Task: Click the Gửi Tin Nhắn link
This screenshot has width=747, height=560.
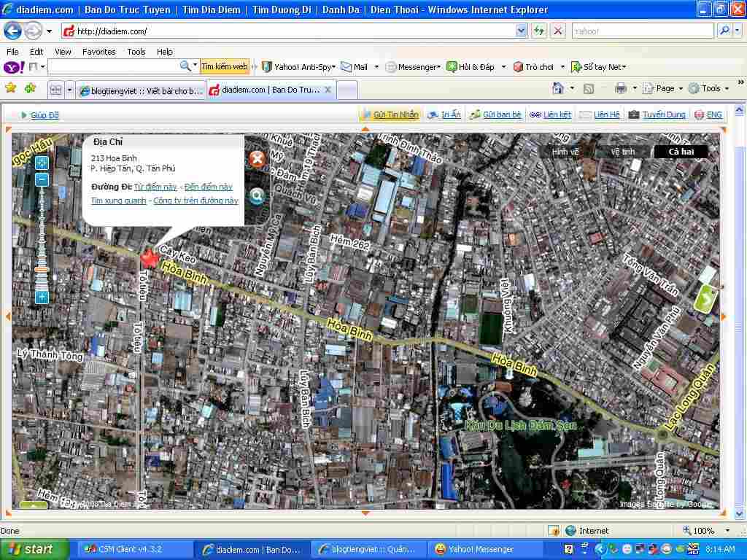Action: 395,114
